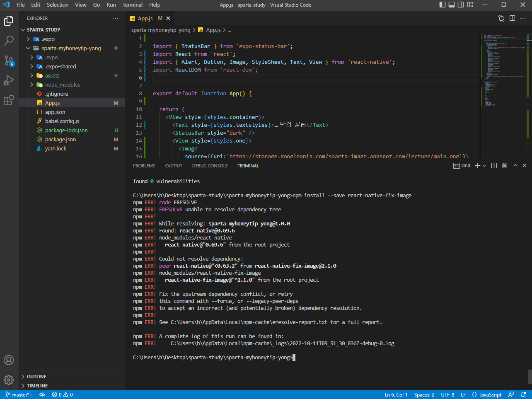Toggle the Primary Side Bar layout button
Screen dimensions: 532x399
pos(443,5)
